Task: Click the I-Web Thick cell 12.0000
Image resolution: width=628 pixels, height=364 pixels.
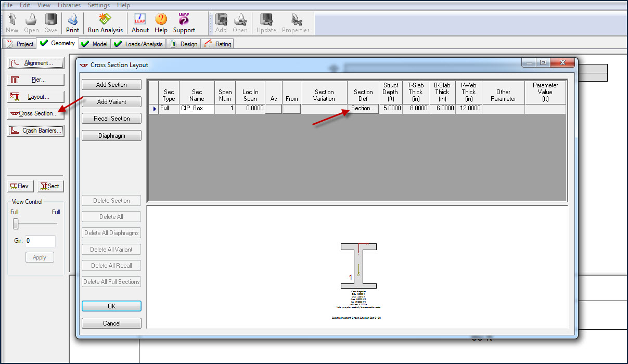Action: click(469, 109)
